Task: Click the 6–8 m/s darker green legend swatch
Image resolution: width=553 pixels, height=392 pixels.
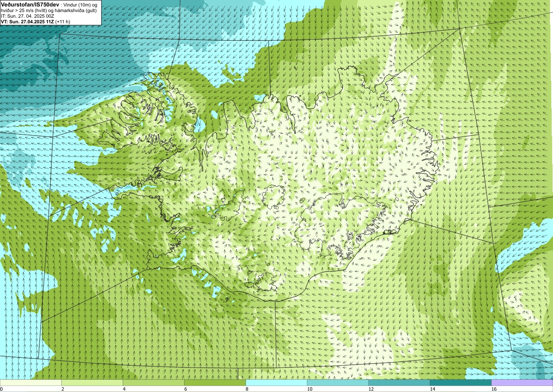Action: [215, 383]
